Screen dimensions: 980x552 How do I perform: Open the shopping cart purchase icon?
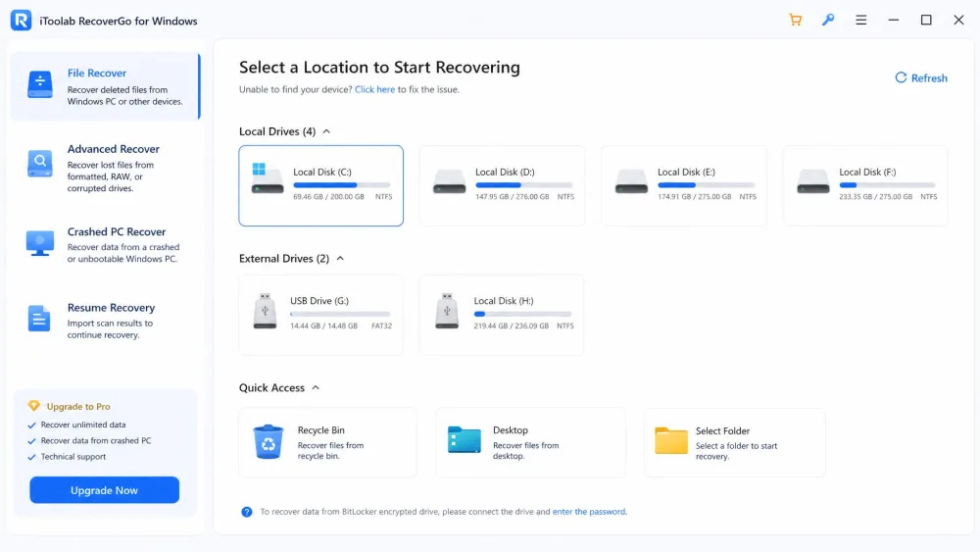pos(795,20)
